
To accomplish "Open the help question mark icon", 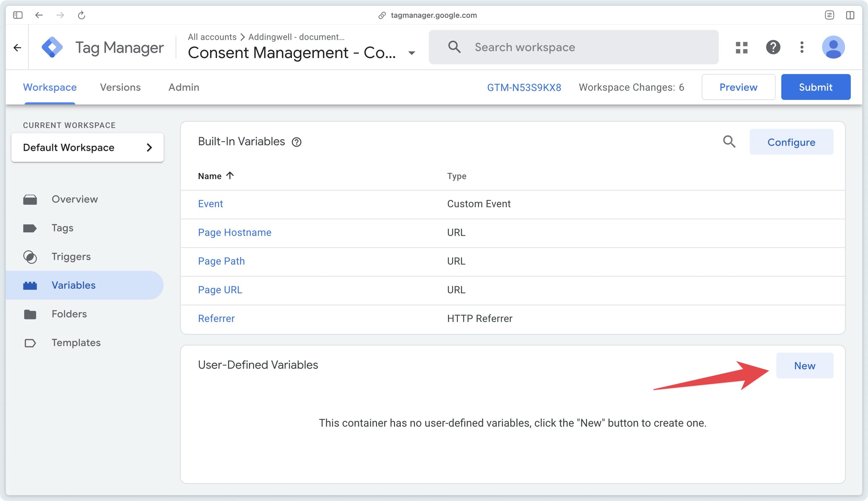I will pos(773,47).
